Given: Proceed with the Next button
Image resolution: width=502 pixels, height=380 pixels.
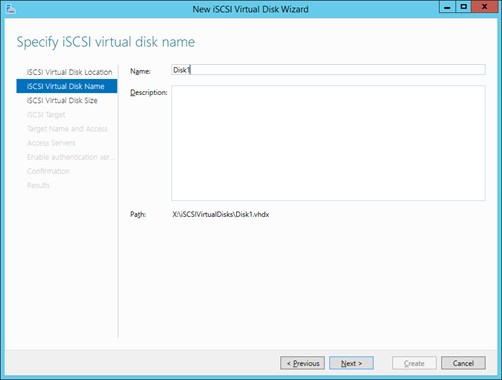Looking at the screenshot, I should coord(351,363).
